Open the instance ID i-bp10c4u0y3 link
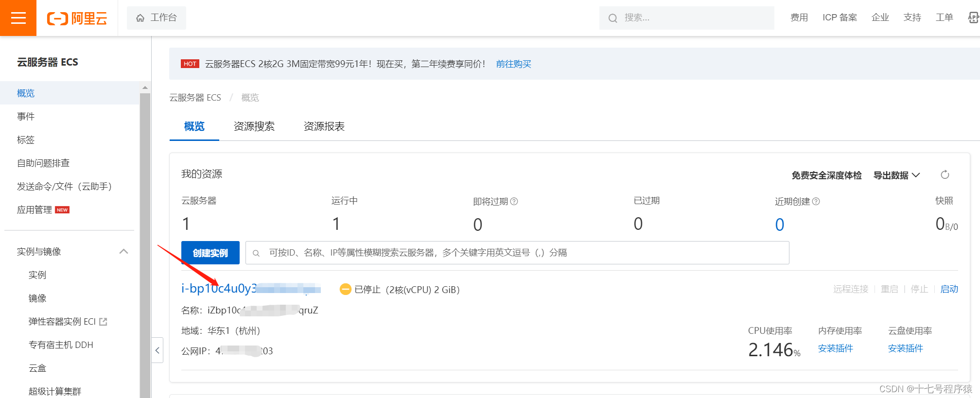Image resolution: width=980 pixels, height=398 pixels. click(x=251, y=289)
